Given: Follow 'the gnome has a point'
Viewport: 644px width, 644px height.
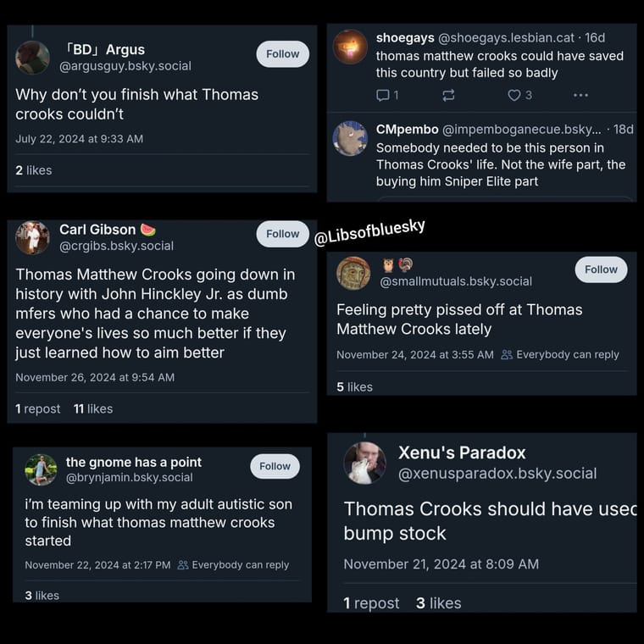Looking at the screenshot, I should click(275, 466).
